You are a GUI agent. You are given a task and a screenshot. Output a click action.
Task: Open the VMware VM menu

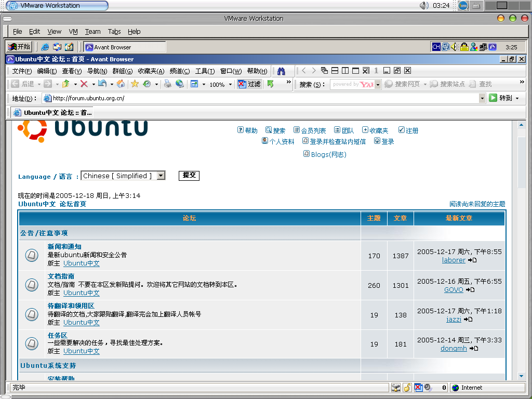[73, 32]
